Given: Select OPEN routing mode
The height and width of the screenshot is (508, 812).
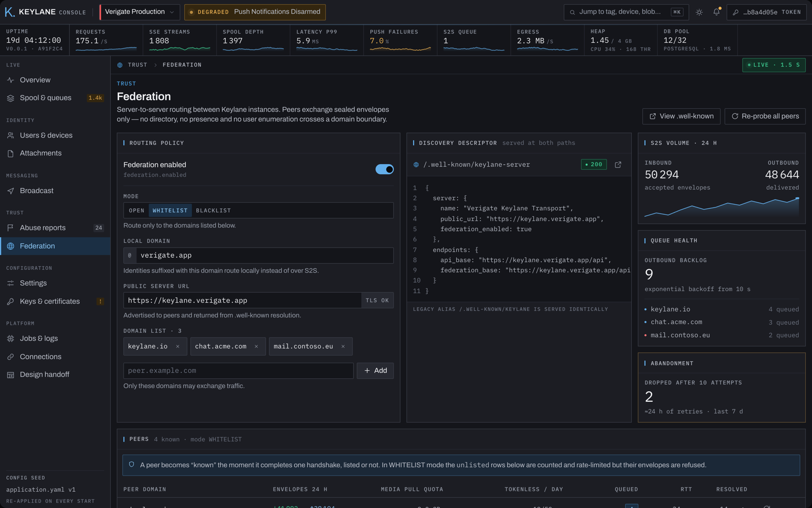Looking at the screenshot, I should pos(137,210).
